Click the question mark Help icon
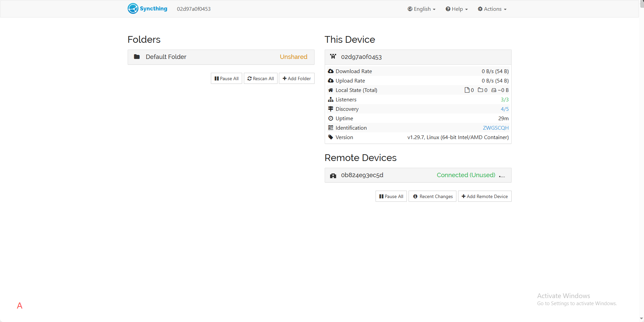Image resolution: width=644 pixels, height=322 pixels. click(448, 9)
